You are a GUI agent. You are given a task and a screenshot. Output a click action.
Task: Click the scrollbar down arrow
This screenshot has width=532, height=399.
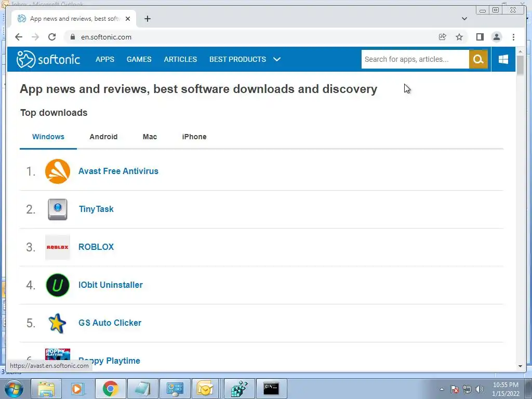pyautogui.click(x=520, y=366)
